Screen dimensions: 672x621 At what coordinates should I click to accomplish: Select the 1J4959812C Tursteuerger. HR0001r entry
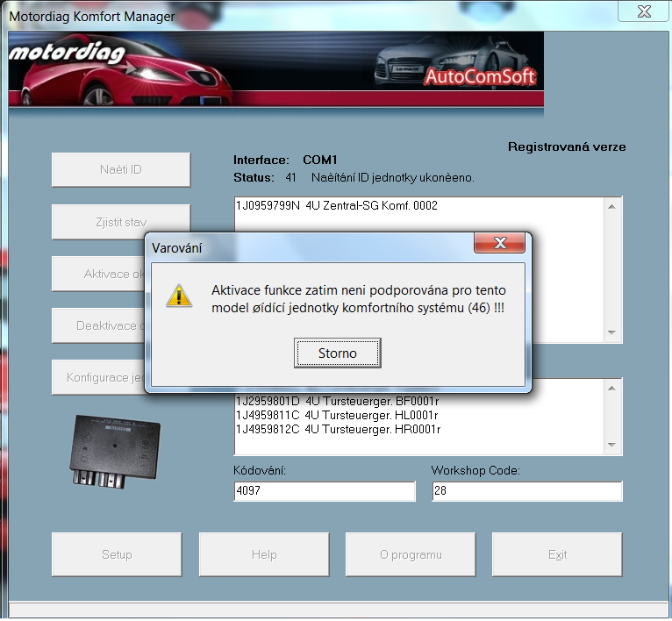click(x=337, y=430)
